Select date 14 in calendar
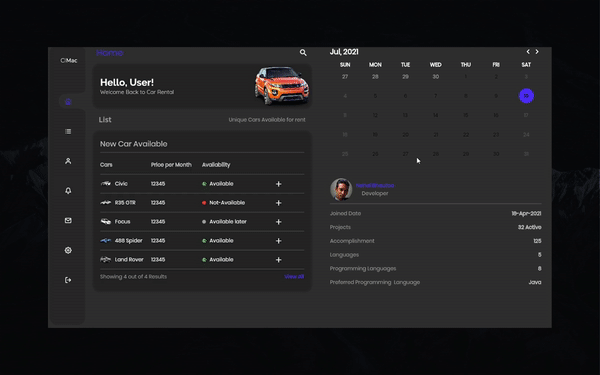The height and width of the screenshot is (375, 600). (435, 115)
